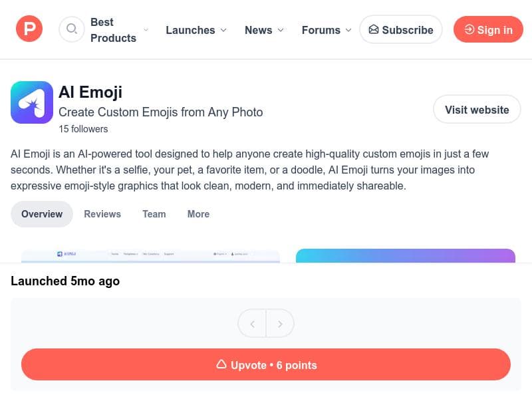532x399 pixels.
Task: Switch to the Reviews tab
Action: (102, 214)
